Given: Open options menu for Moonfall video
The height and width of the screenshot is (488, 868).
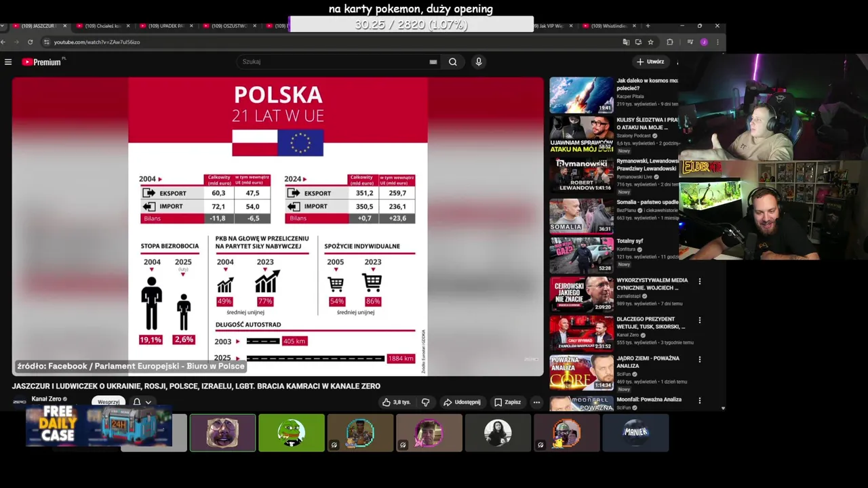Looking at the screenshot, I should coord(700,399).
